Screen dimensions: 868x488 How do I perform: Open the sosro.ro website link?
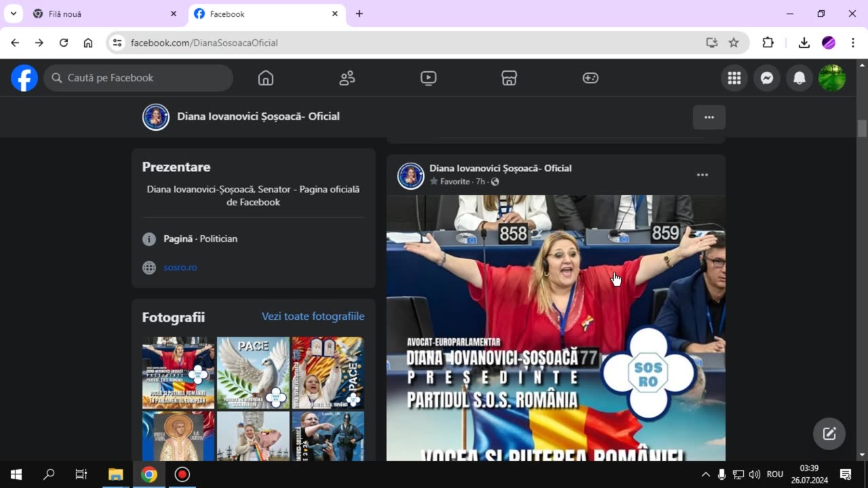click(x=180, y=268)
